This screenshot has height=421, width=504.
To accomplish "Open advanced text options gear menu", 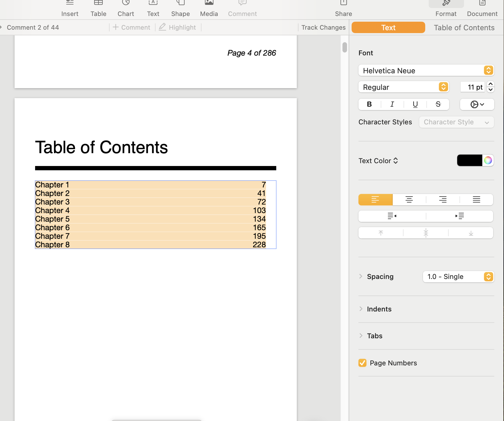I will (477, 104).
